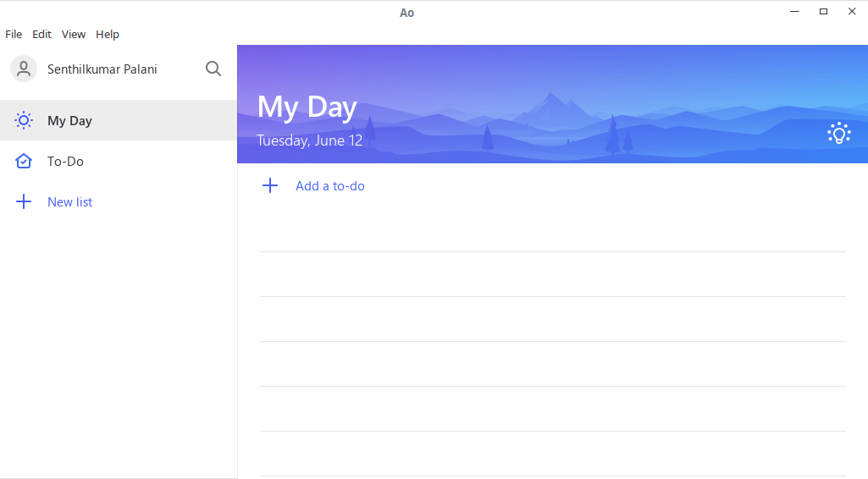The height and width of the screenshot is (479, 868).
Task: Open the To-Do list label
Action: tap(65, 162)
